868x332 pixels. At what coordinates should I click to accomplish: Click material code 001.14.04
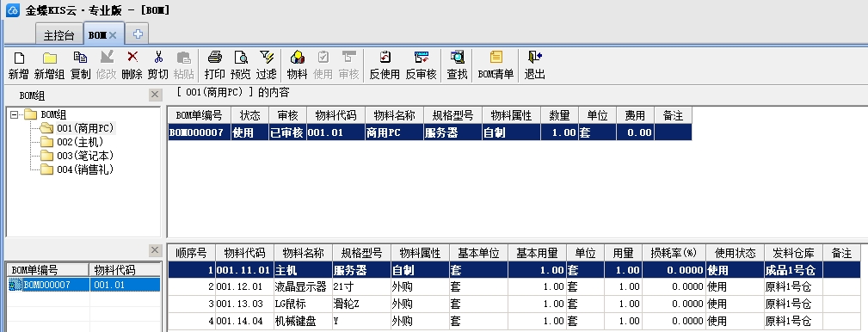tap(244, 322)
